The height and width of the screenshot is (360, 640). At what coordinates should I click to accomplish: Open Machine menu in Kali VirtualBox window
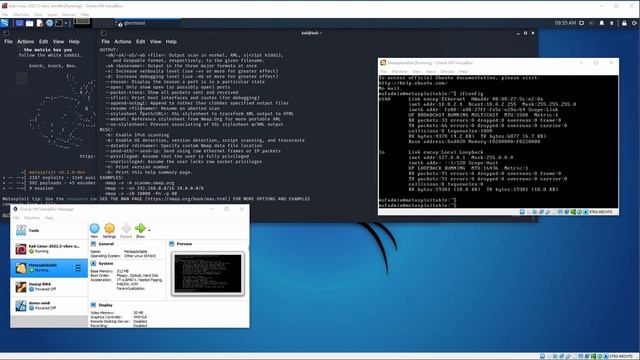[x=20, y=14]
